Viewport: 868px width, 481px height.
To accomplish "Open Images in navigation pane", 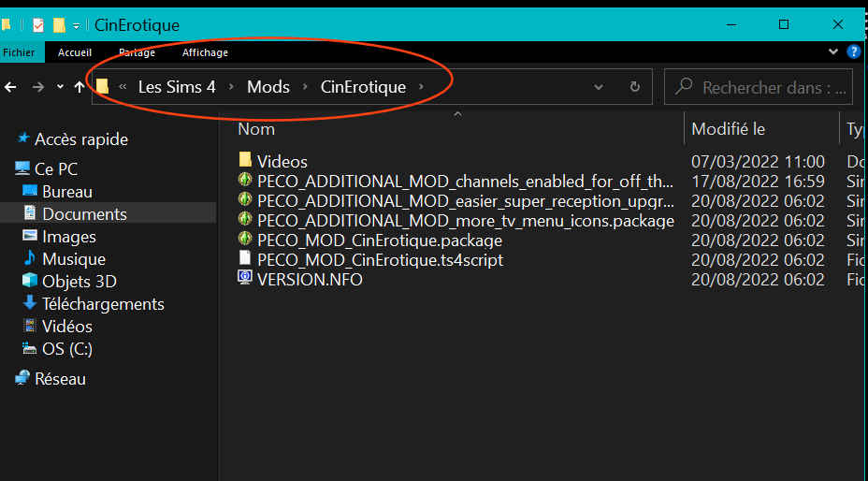I will [x=68, y=237].
